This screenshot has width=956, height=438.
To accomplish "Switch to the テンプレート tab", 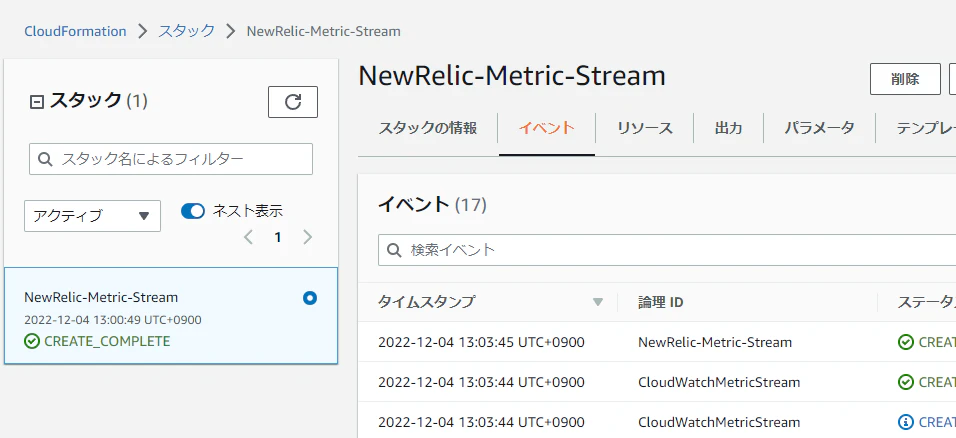I will (x=926, y=128).
